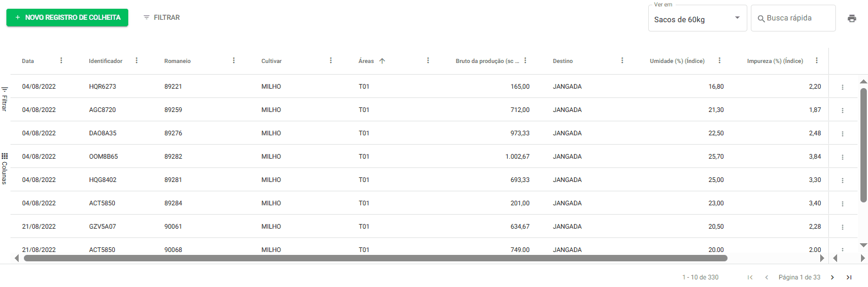Screen dimensions: 868x287
Task: Open the 'Ver em' unit dropdown
Action: [697, 19]
